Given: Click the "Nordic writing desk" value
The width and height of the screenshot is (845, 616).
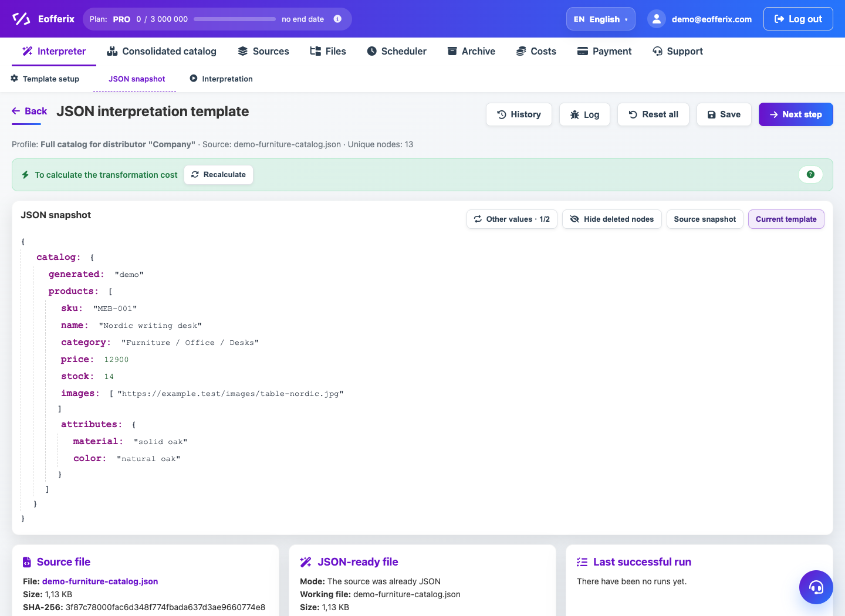Looking at the screenshot, I should [150, 326].
